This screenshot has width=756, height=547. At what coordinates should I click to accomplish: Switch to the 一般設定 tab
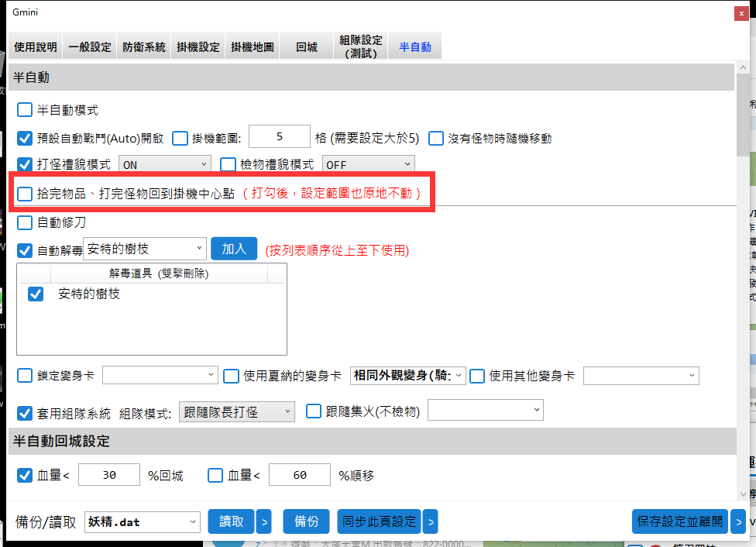pos(90,46)
